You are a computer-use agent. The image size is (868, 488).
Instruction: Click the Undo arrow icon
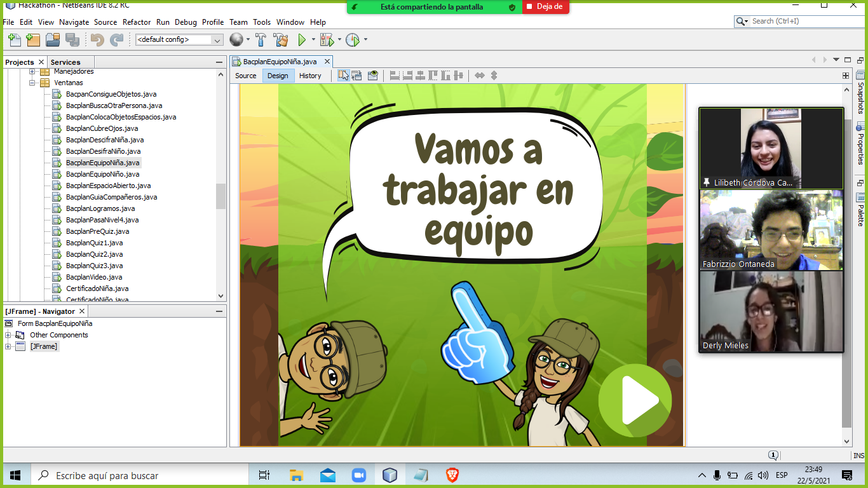(x=97, y=40)
